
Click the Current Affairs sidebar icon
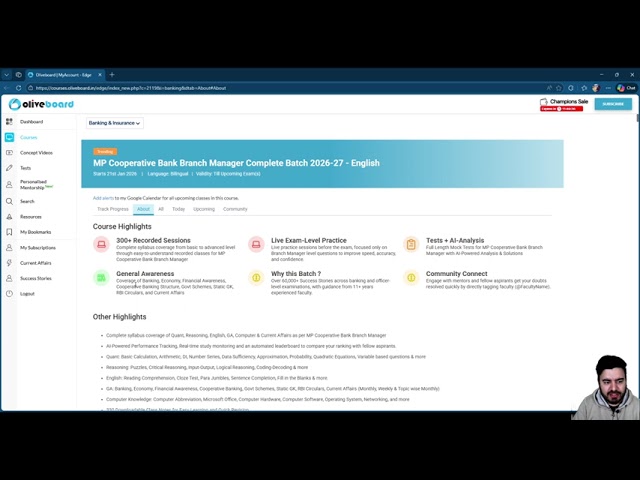(x=9, y=263)
